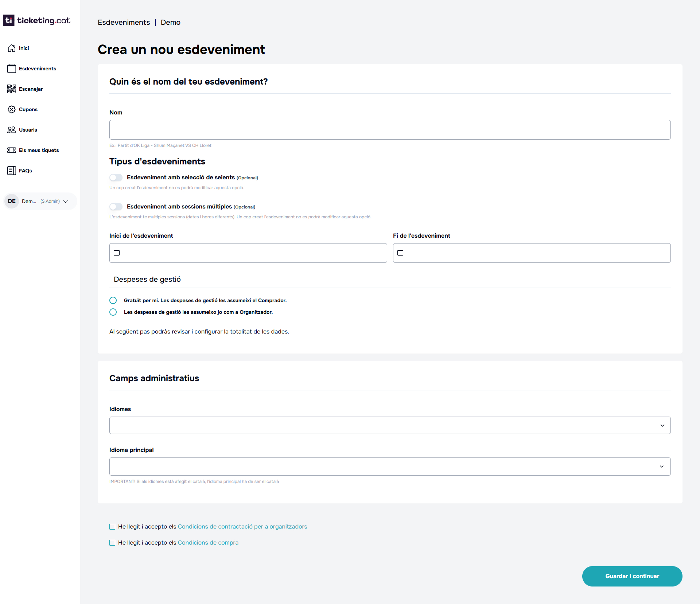The height and width of the screenshot is (604, 700).
Task: Select Gratuït per mi radio option
Action: pyautogui.click(x=113, y=300)
